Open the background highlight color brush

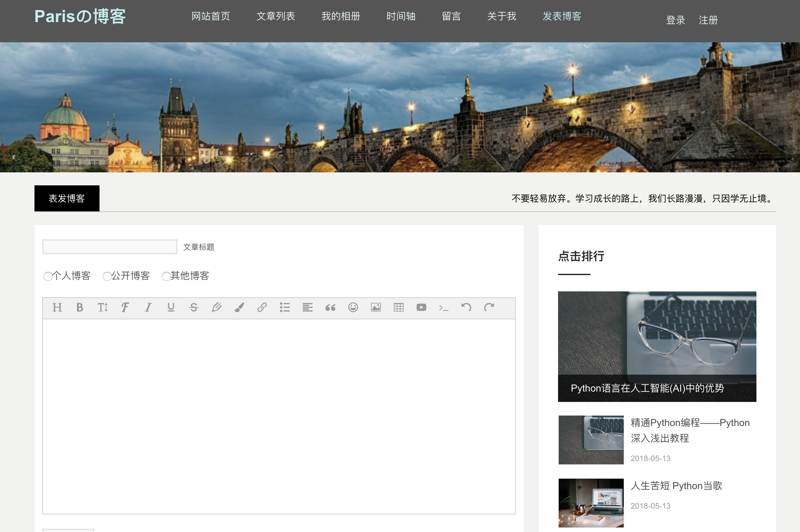pos(239,307)
